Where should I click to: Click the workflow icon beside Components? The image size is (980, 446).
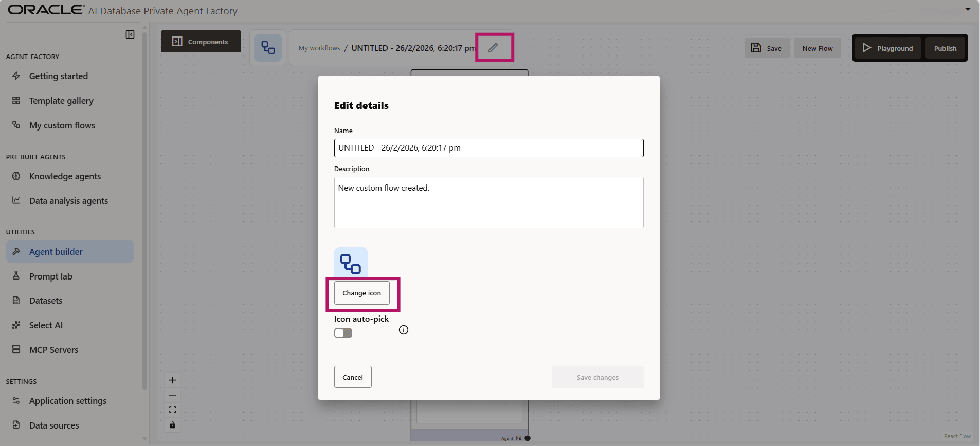pos(268,48)
